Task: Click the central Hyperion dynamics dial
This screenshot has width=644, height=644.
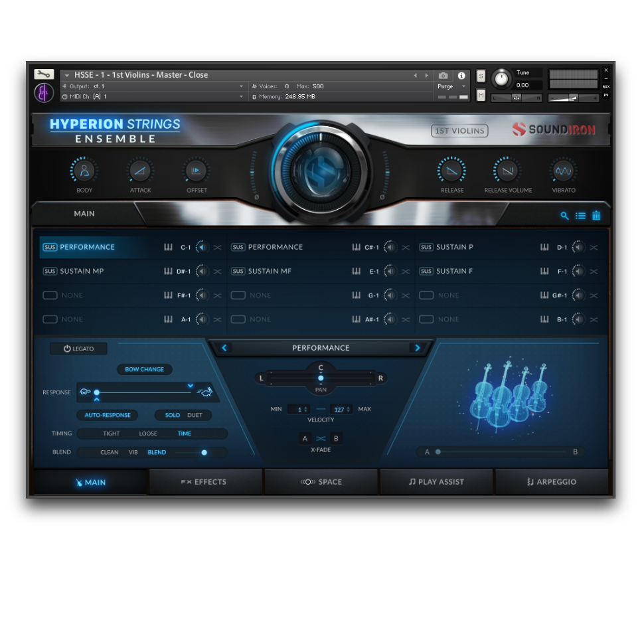Action: (321, 171)
